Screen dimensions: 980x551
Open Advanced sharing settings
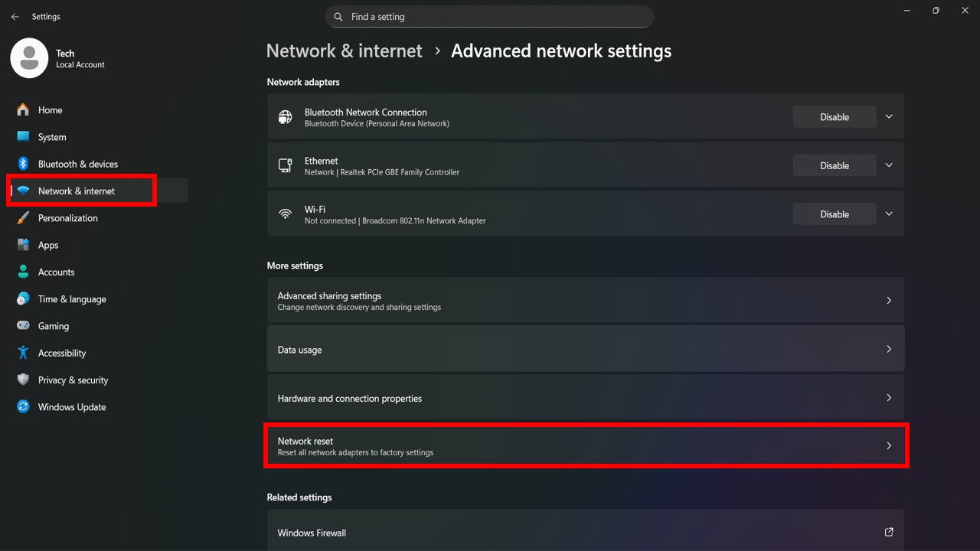tap(585, 301)
